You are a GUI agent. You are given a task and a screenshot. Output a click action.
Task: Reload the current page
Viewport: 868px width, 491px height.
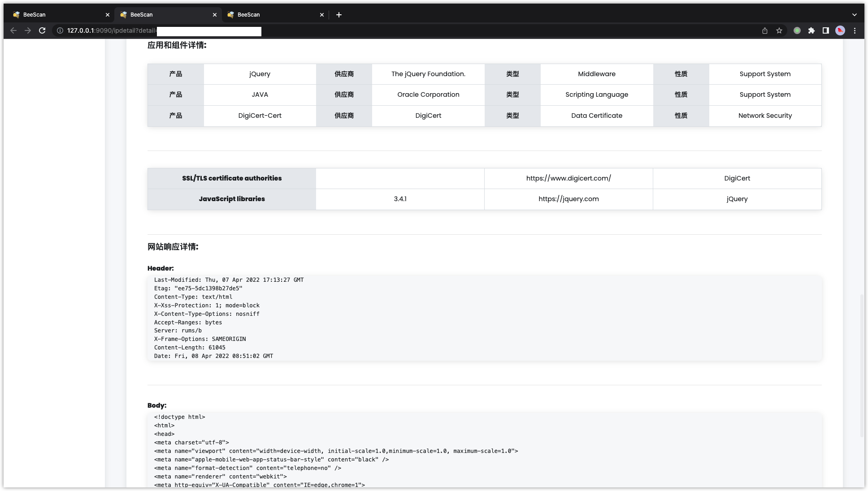pos(42,30)
